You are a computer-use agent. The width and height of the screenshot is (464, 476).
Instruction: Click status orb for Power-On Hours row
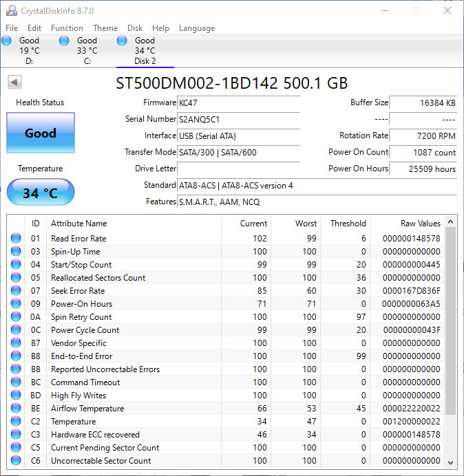point(16,303)
